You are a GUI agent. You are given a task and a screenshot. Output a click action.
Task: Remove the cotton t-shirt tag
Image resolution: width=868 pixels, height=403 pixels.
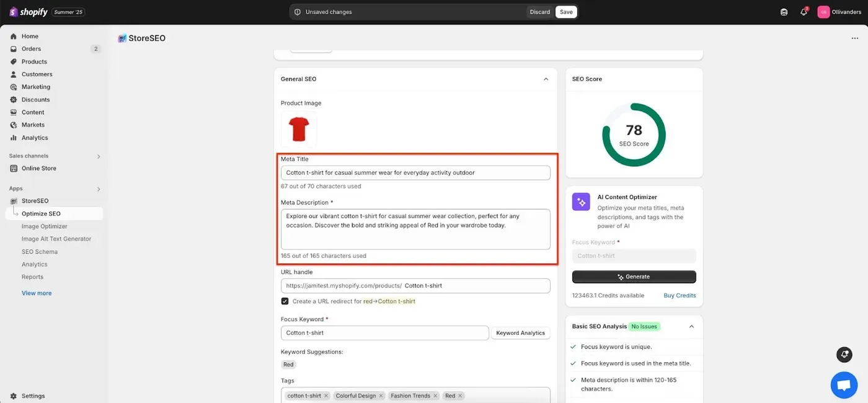[325, 396]
